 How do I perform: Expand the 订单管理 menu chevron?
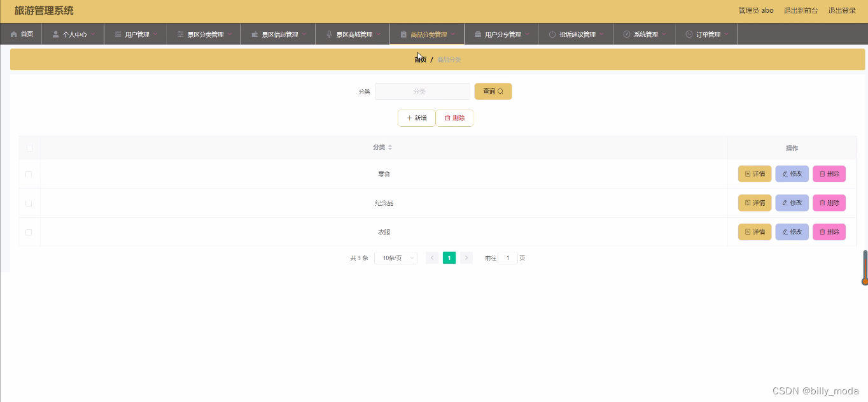(x=727, y=34)
